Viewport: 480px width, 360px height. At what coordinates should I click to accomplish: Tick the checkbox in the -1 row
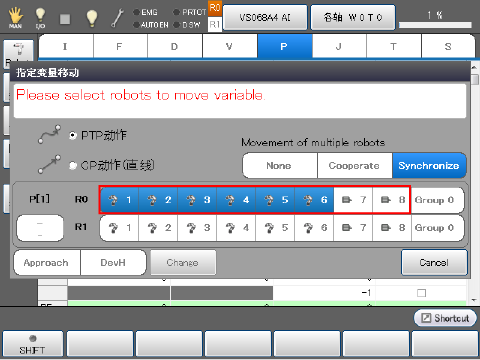coord(421,293)
